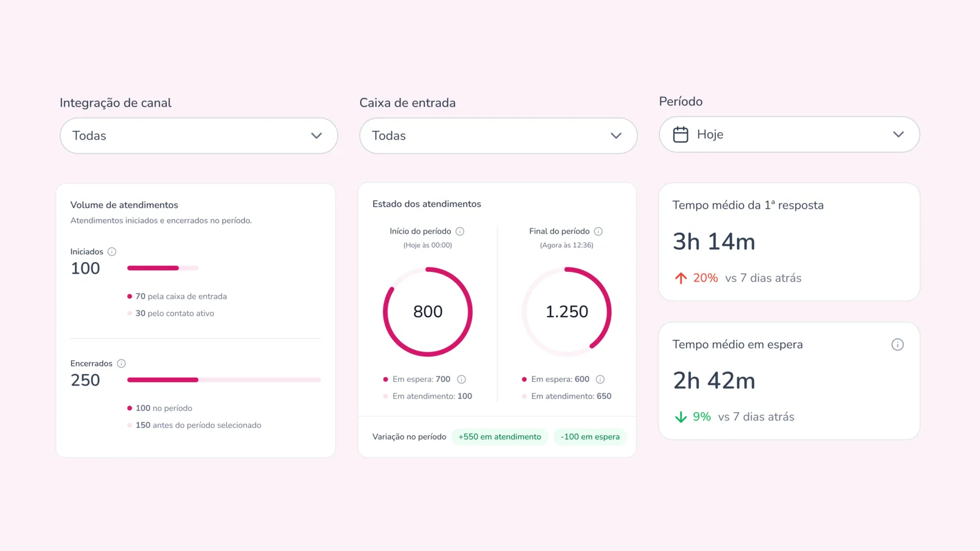Click info icon beside Em espera: 600
The width and height of the screenshot is (980, 551).
[600, 380]
